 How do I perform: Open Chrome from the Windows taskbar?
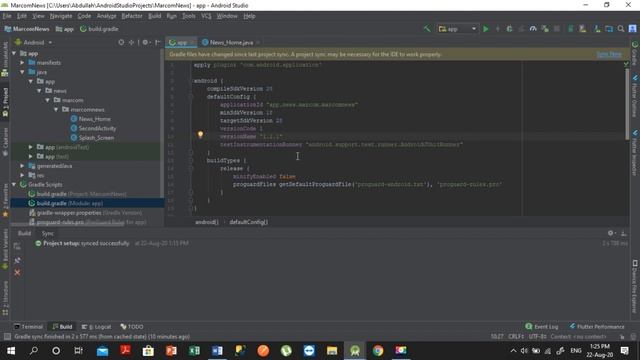point(378,351)
